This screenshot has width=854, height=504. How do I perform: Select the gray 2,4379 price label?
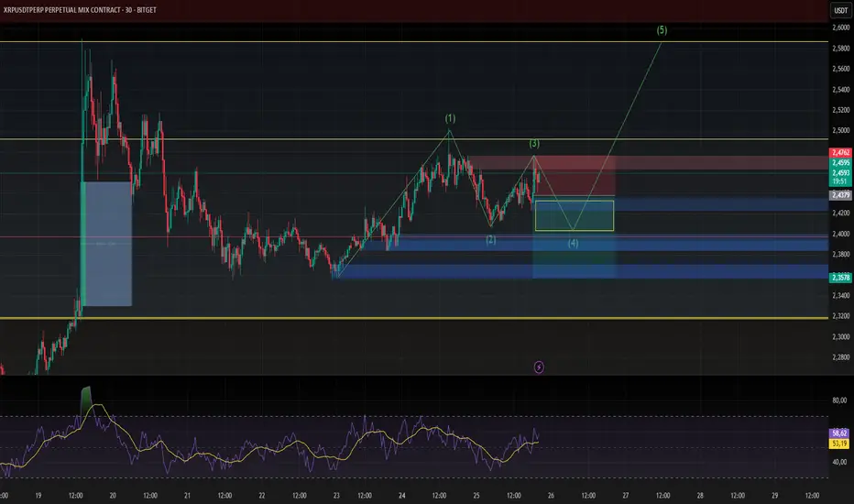coord(840,195)
